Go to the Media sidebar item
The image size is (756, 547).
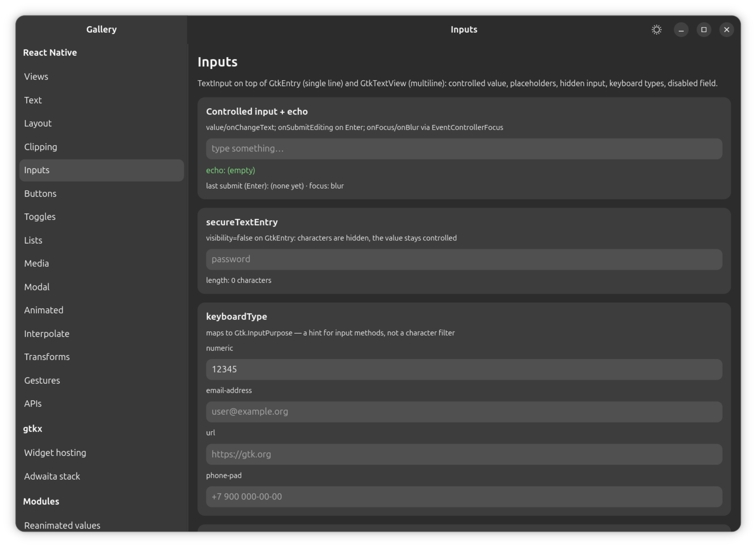[x=102, y=263]
